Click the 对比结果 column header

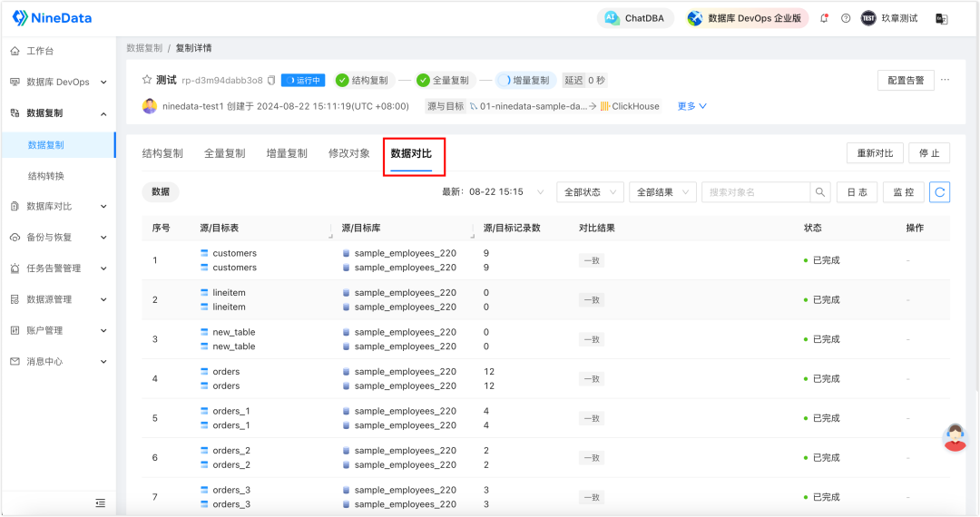(597, 229)
